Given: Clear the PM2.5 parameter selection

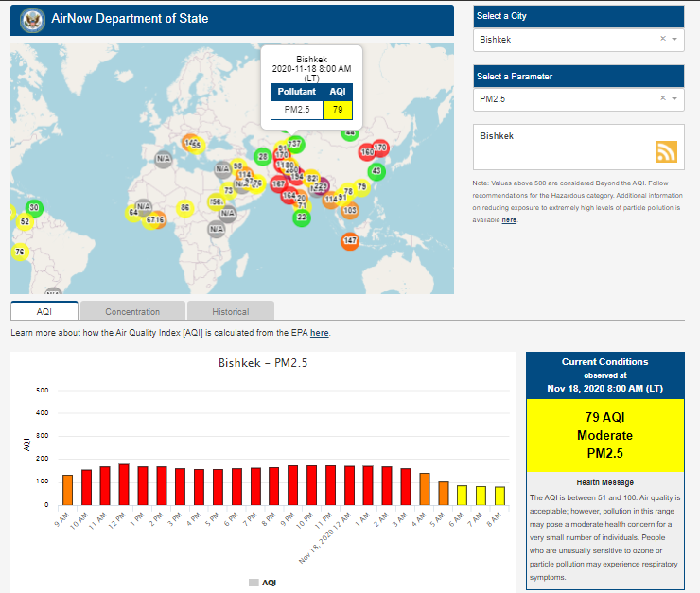Looking at the screenshot, I should [662, 98].
